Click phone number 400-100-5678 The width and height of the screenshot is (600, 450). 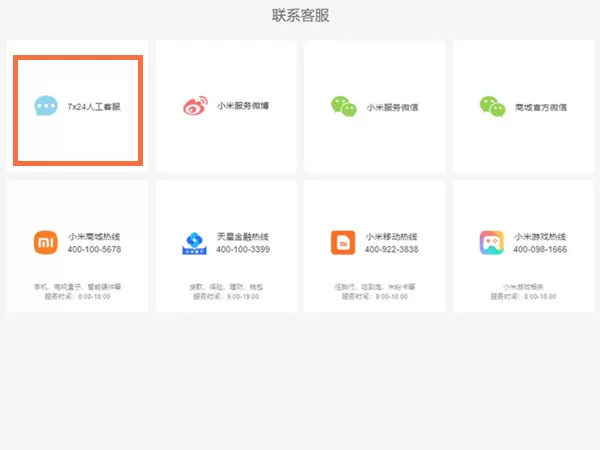[x=94, y=249]
